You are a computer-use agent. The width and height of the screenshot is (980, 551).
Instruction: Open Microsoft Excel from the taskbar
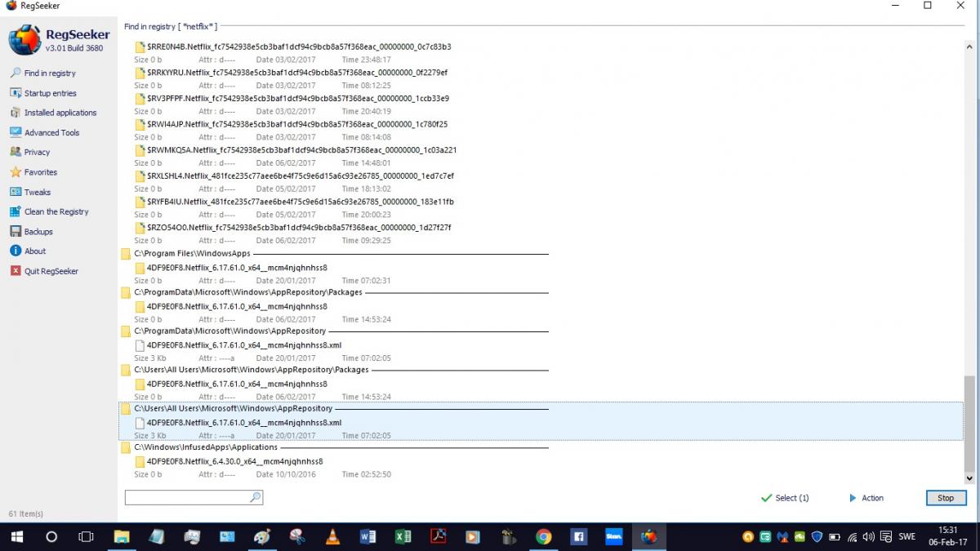(403, 537)
